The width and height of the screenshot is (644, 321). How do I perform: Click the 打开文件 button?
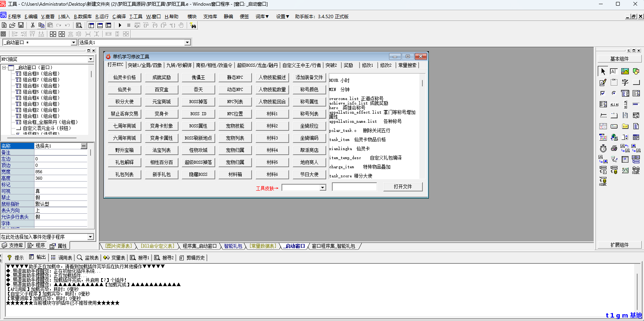tap(403, 186)
